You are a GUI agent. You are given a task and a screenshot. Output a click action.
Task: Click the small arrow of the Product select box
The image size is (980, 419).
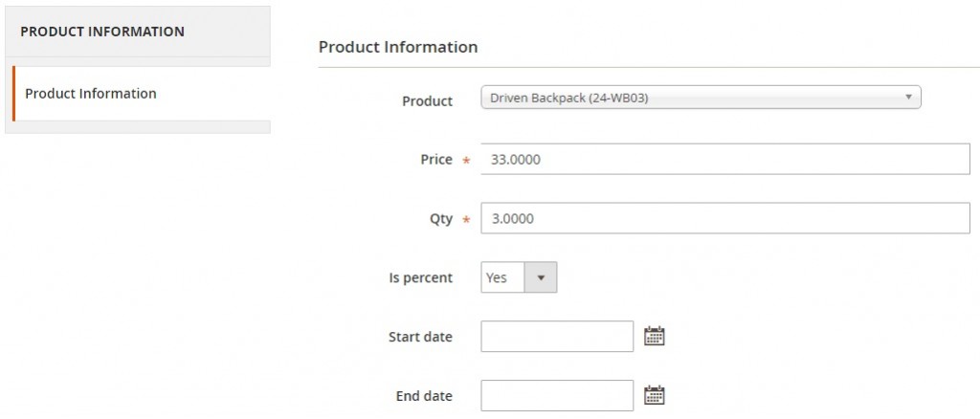[909, 98]
